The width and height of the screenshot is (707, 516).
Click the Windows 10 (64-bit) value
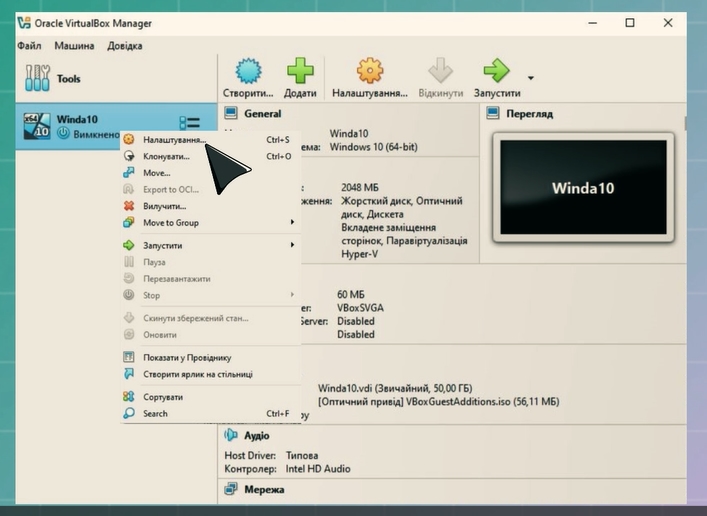pos(374,147)
